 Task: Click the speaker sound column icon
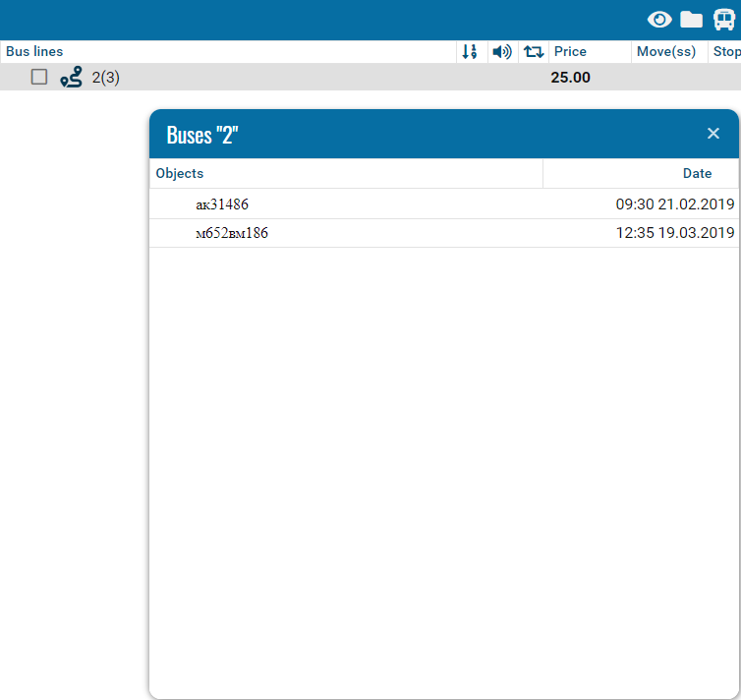[502, 52]
